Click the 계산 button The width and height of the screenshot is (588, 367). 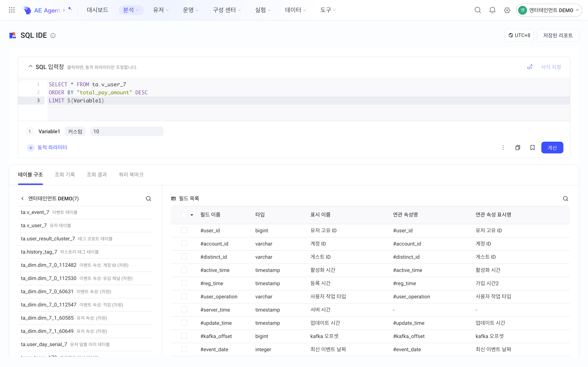point(552,148)
